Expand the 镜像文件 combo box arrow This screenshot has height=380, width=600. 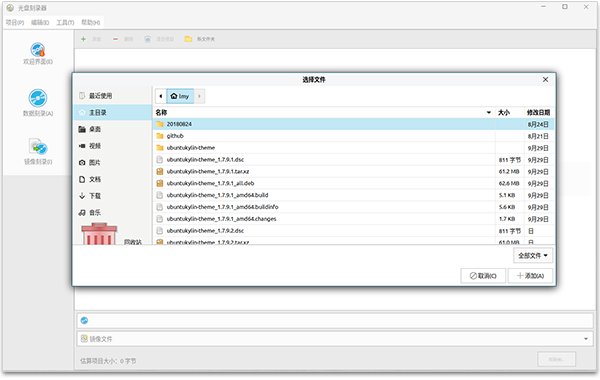[x=585, y=339]
